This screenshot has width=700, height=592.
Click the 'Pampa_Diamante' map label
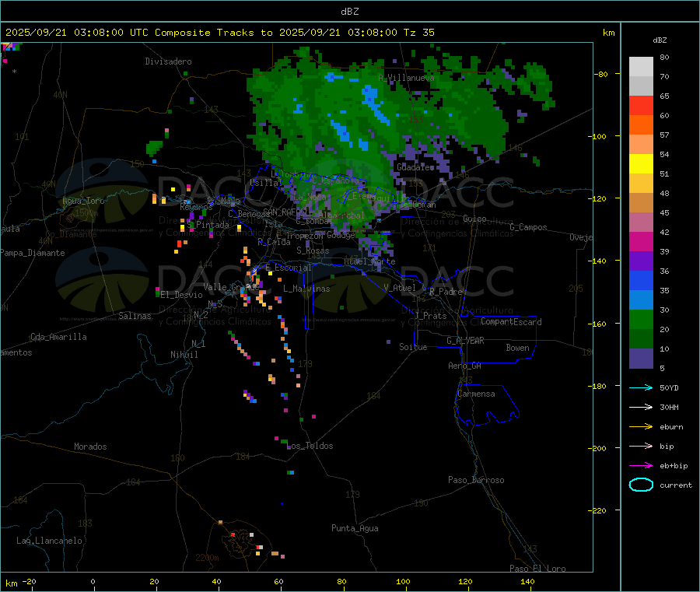[33, 253]
